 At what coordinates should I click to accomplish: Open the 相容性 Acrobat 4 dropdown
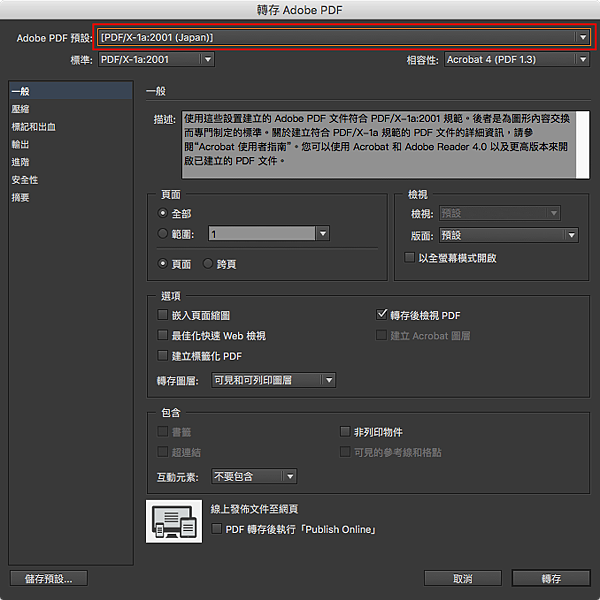(516, 59)
